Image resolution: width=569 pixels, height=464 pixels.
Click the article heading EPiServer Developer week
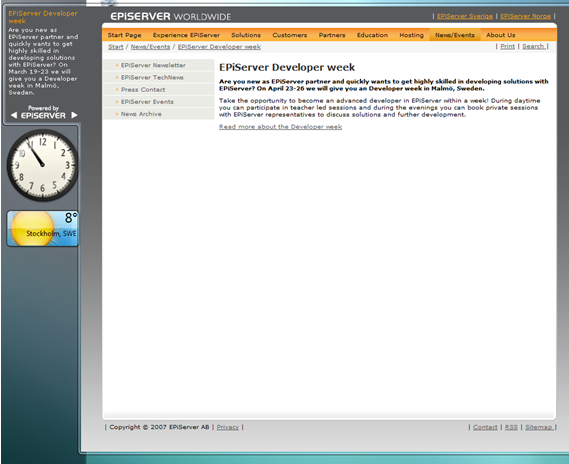tap(287, 67)
